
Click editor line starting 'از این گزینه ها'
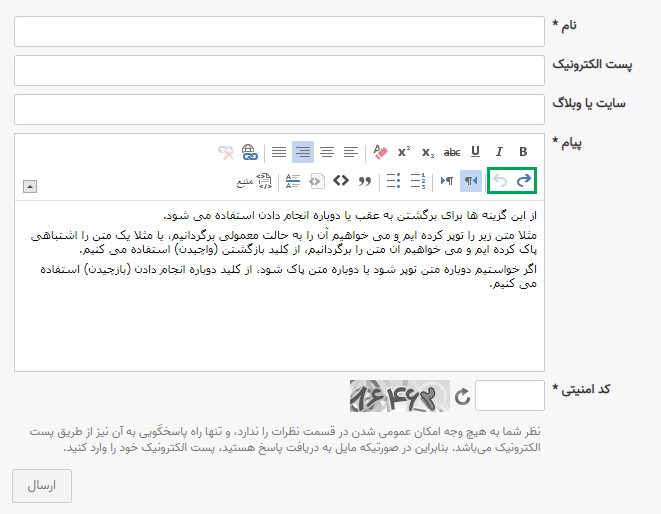tap(350, 215)
